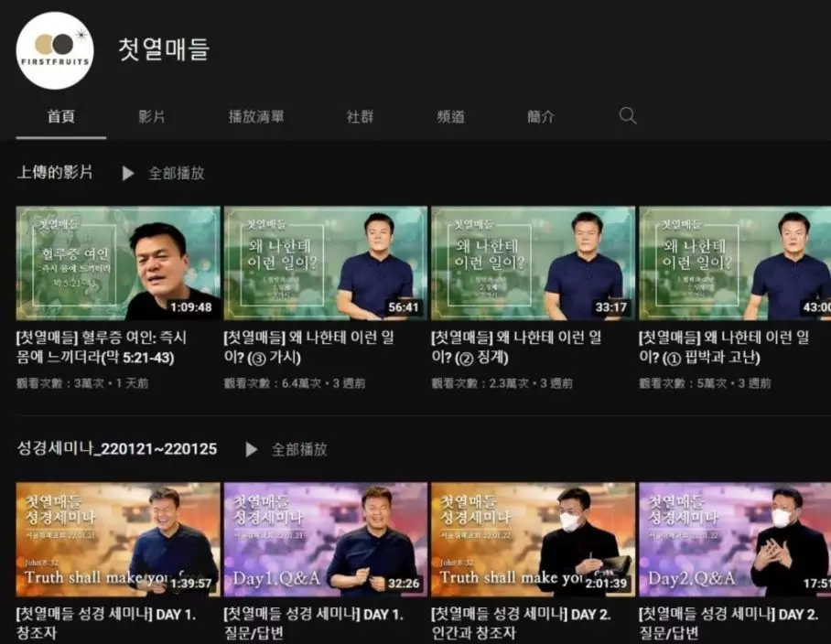Image resolution: width=831 pixels, height=644 pixels.
Task: Open the channel search magnifier icon
Action: click(x=628, y=116)
